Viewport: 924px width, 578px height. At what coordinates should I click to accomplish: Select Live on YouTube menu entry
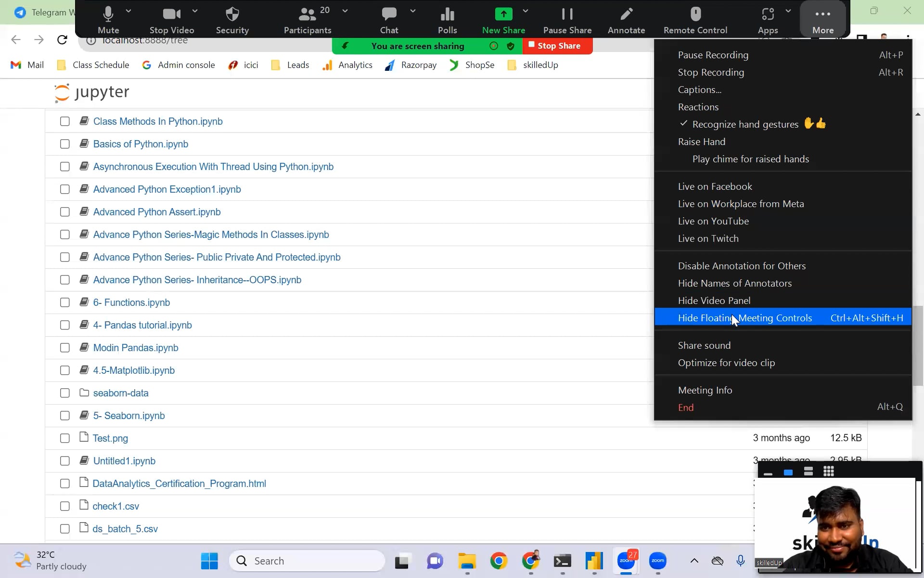point(783,221)
